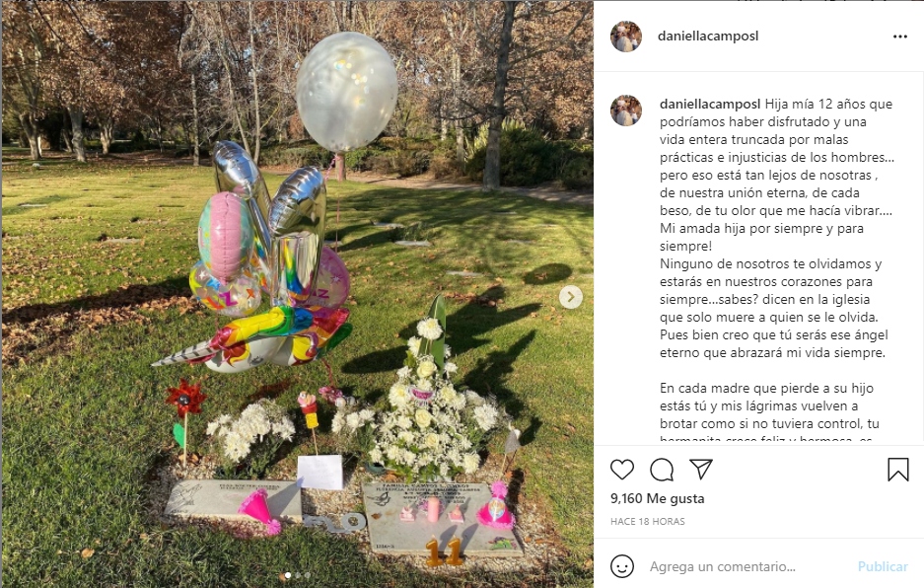Share the post with the paper plane icon
This screenshot has height=588, width=924.
[x=701, y=469]
